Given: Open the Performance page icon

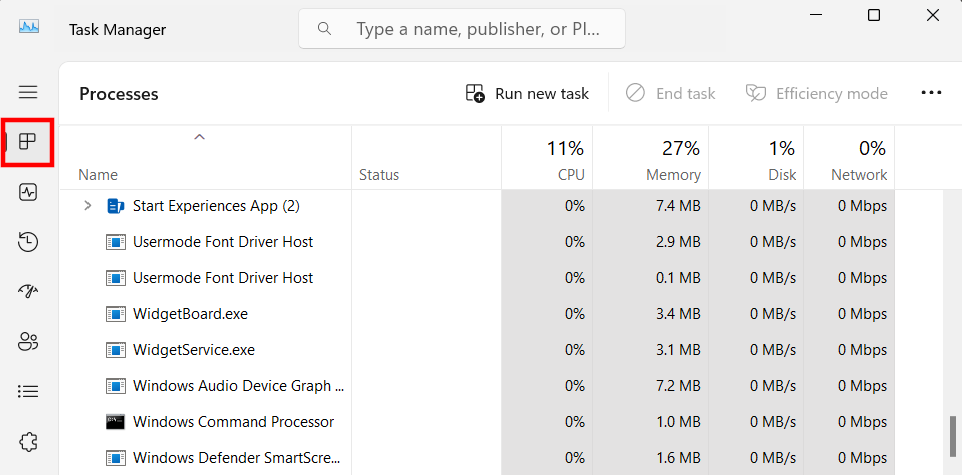Looking at the screenshot, I should pos(28,192).
